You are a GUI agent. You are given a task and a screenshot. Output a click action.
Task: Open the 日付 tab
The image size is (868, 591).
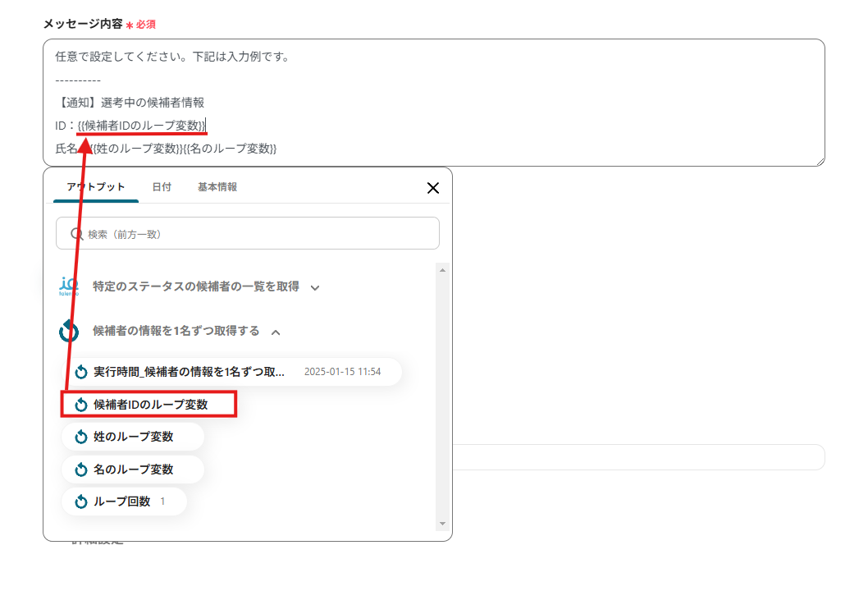[x=162, y=187]
